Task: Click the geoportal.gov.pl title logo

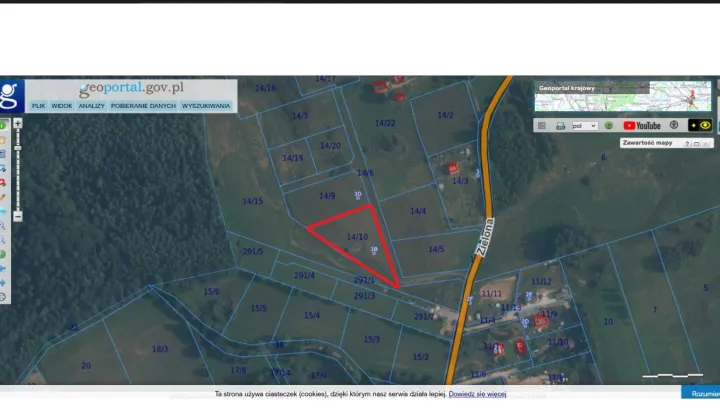Action: click(131, 88)
